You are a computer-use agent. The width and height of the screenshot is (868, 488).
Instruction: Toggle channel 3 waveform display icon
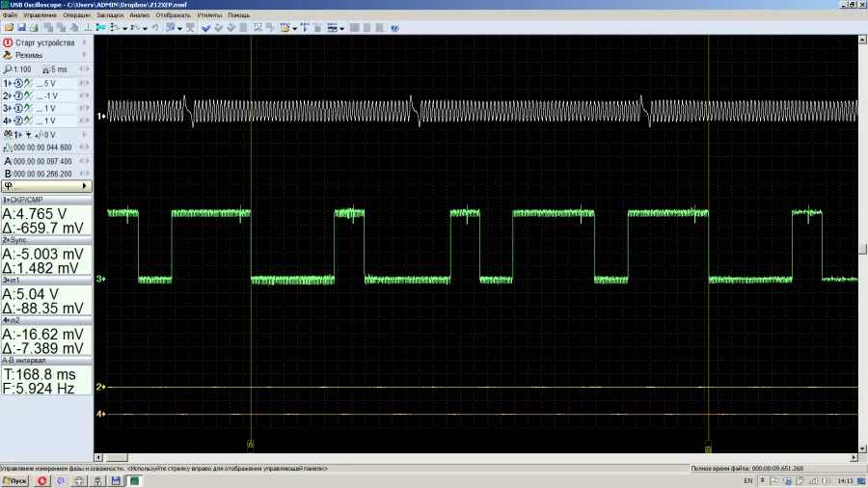[x=28, y=108]
